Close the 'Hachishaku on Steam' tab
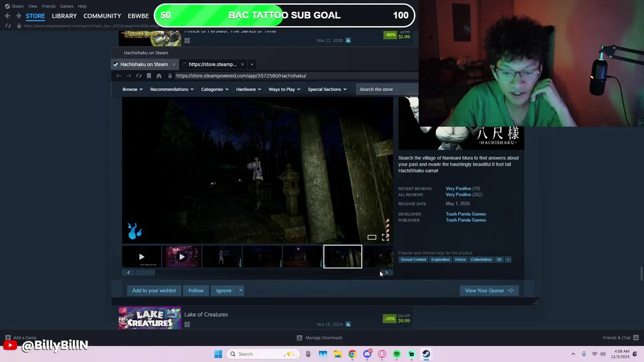The width and height of the screenshot is (644, 362). (174, 64)
